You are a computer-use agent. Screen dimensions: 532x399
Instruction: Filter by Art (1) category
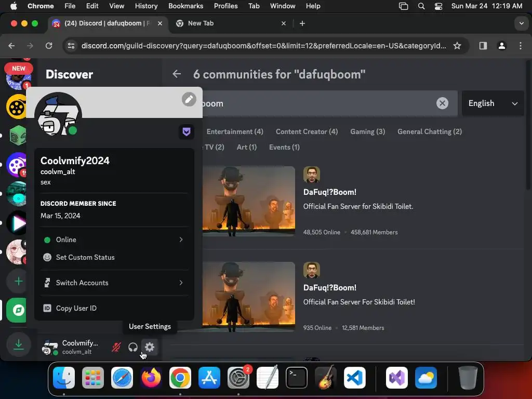(247, 147)
